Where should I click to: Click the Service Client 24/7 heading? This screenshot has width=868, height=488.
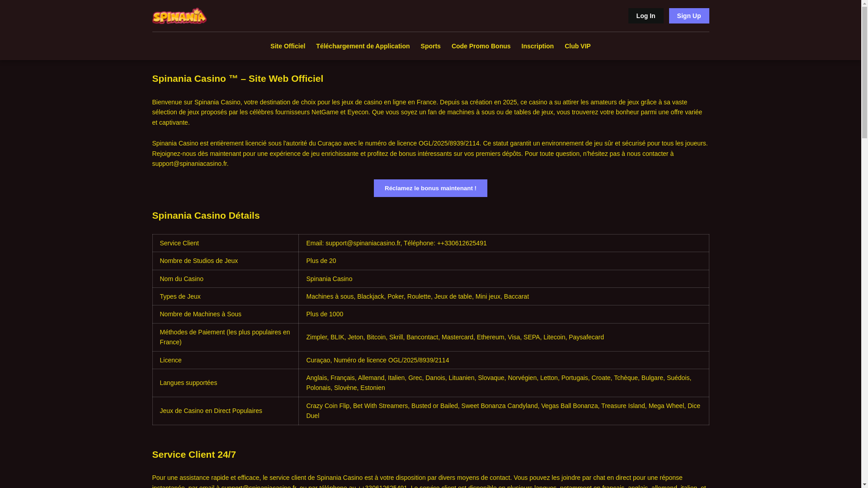[194, 455]
